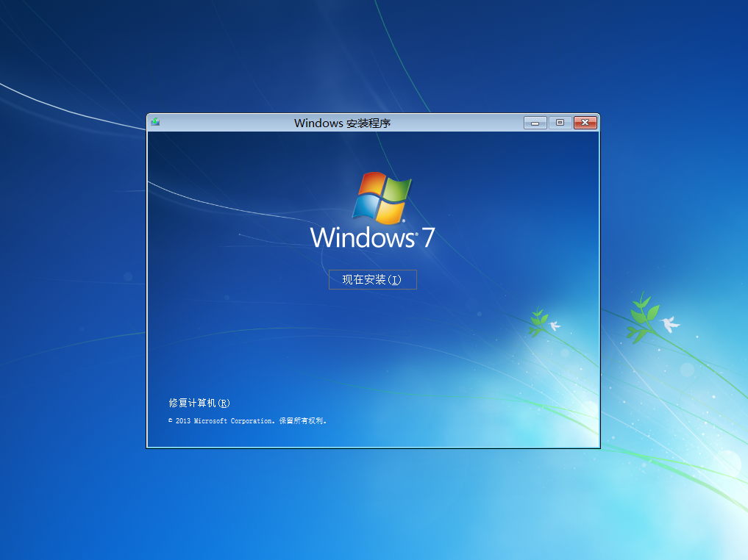Click the red pane of the Windows flag
This screenshot has height=560, width=748.
click(370, 185)
